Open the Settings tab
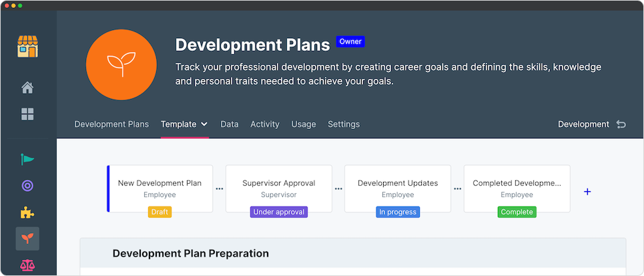Image resolution: width=644 pixels, height=276 pixels. coord(344,124)
